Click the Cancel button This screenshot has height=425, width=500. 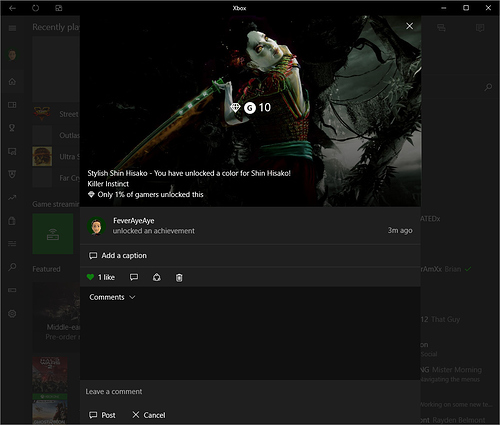(149, 415)
